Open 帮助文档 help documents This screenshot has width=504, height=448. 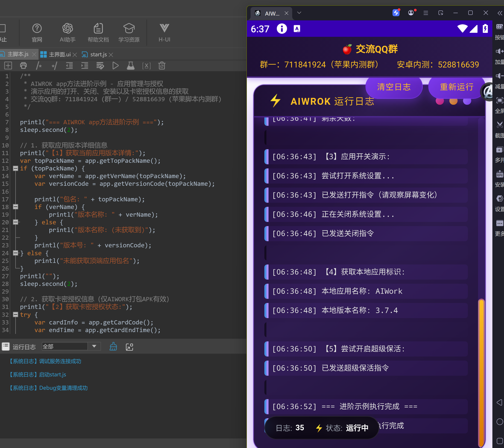pyautogui.click(x=98, y=33)
